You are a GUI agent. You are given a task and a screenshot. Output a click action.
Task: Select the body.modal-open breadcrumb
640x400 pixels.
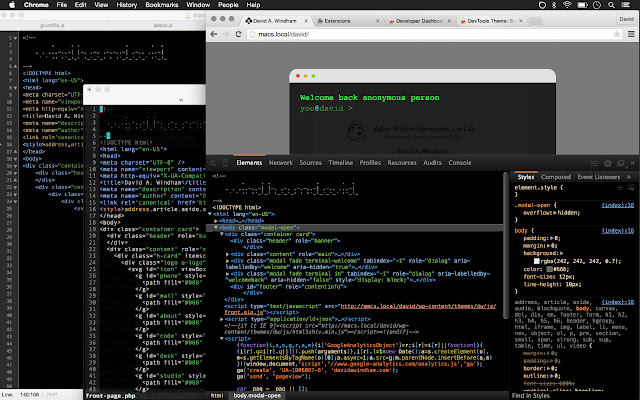coord(257,396)
